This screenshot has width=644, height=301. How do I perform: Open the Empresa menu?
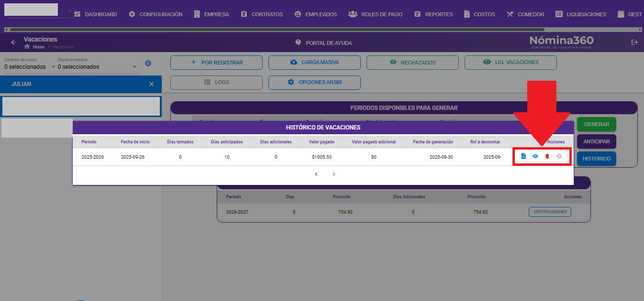tap(211, 14)
